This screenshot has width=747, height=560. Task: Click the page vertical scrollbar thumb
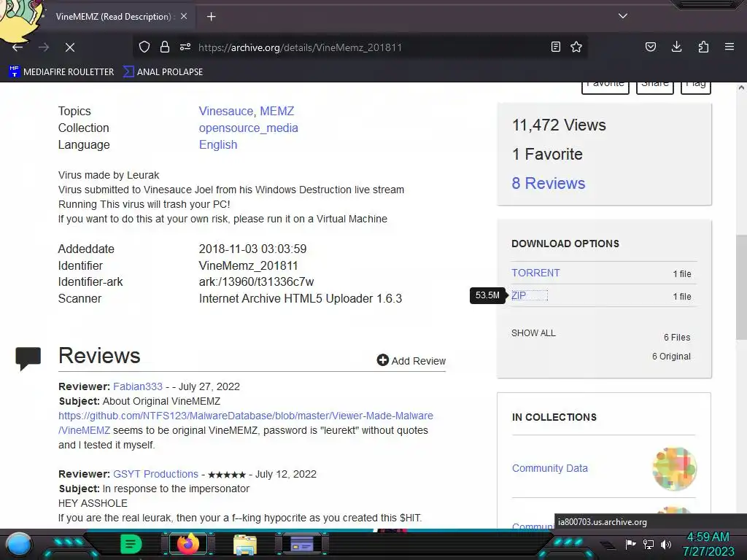741,287
